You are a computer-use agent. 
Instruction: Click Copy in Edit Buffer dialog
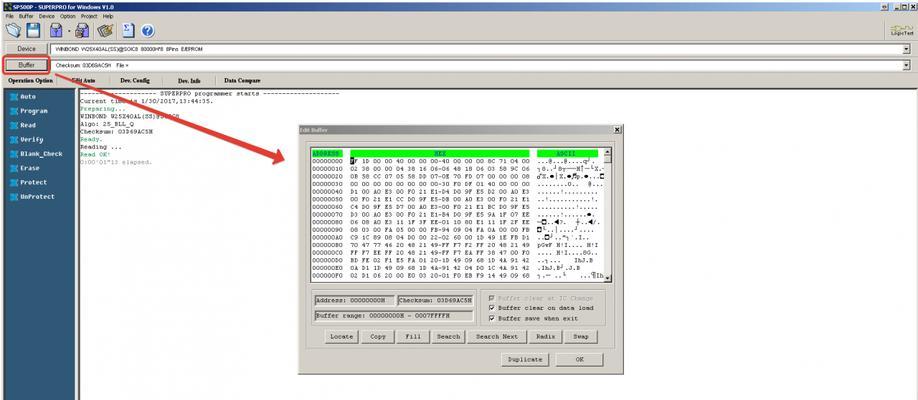pos(378,337)
